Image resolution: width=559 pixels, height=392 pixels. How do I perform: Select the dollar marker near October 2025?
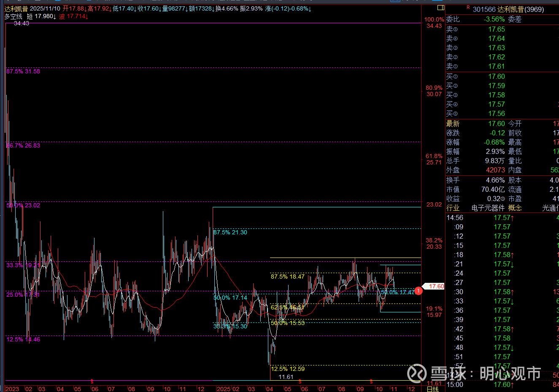coord(371,381)
